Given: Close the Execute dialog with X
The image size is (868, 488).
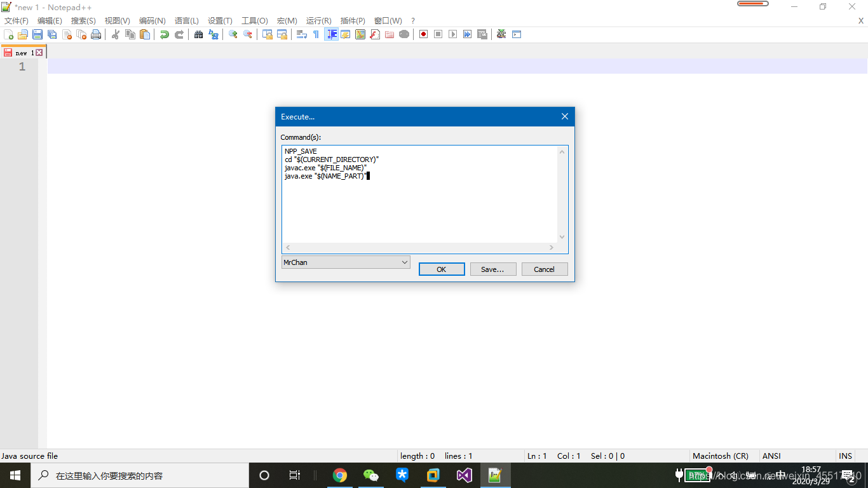Looking at the screenshot, I should [x=564, y=116].
